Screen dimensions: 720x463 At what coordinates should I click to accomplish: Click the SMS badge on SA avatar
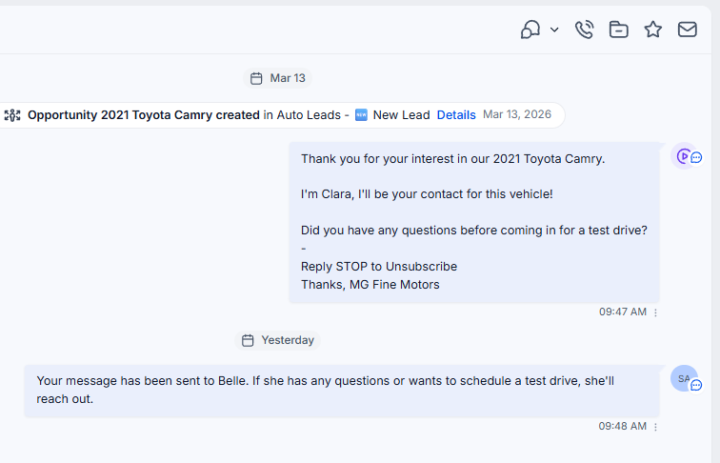coord(696,385)
